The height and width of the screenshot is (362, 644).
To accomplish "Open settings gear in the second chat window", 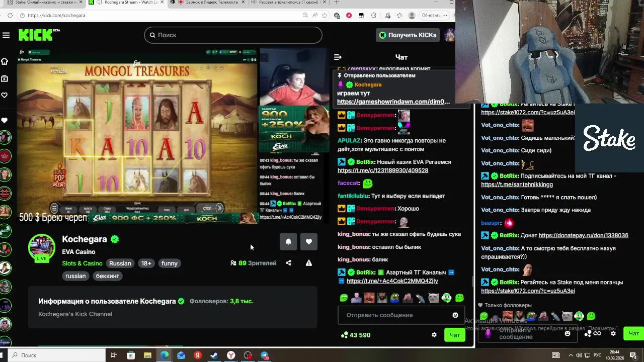I will click(613, 333).
